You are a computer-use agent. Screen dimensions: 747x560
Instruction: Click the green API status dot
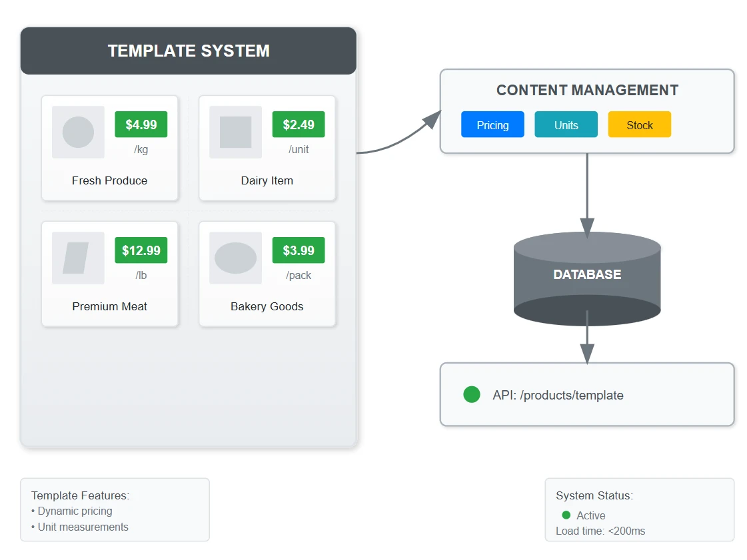click(x=472, y=394)
